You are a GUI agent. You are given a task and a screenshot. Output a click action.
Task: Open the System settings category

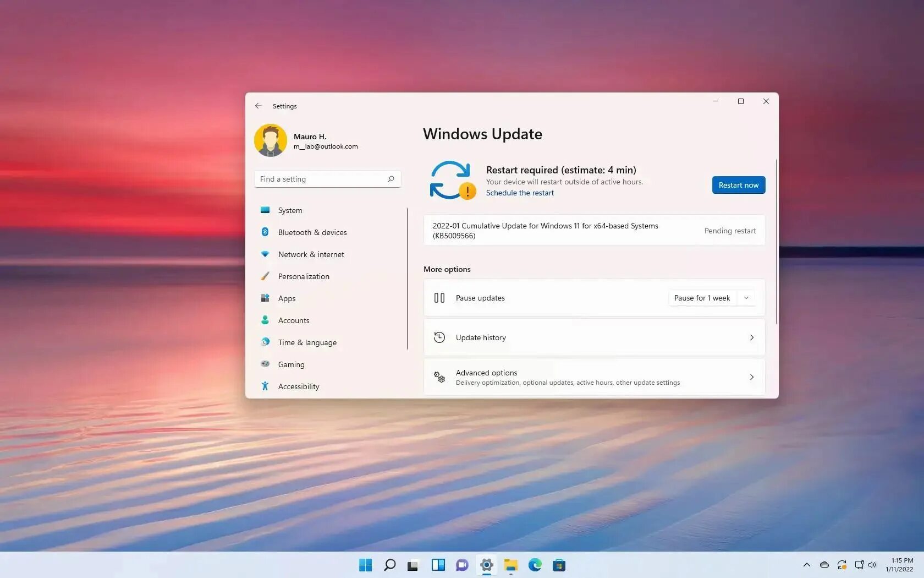click(x=328, y=210)
